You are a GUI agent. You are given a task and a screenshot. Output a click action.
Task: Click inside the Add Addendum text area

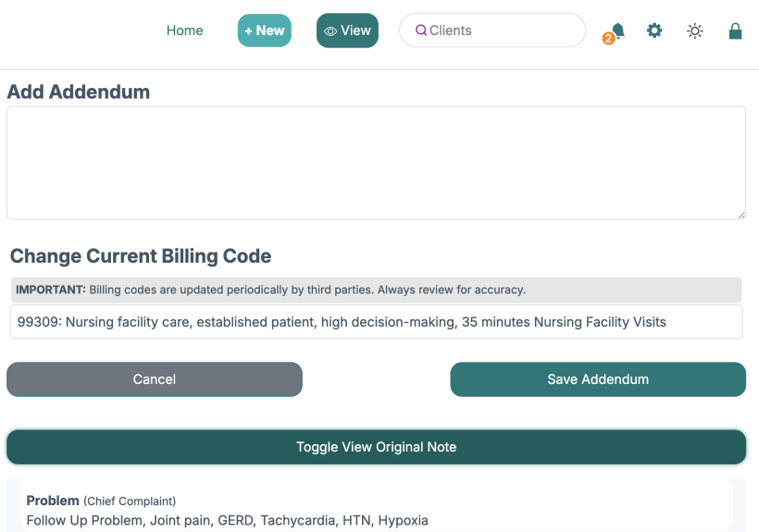pyautogui.click(x=376, y=162)
